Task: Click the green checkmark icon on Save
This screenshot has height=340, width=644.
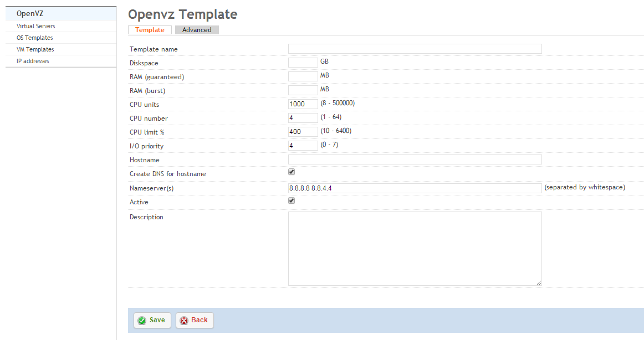Action: (x=142, y=321)
